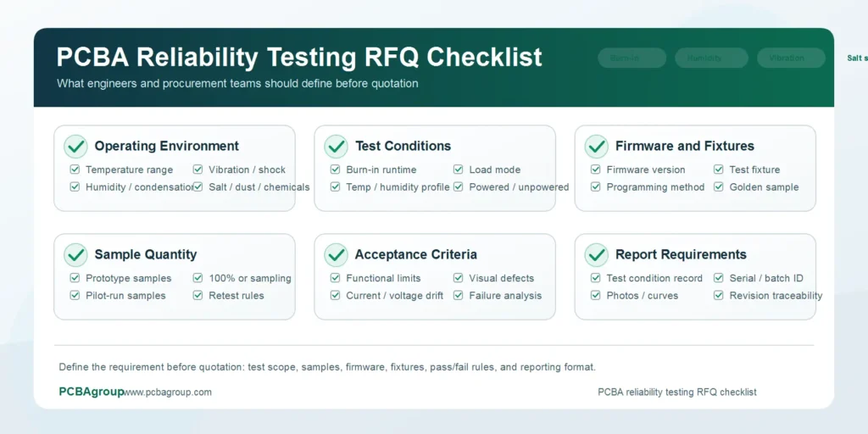Click the PCBA Reliability Testing RFQ Checklist title
The height and width of the screenshot is (434, 868).
click(299, 58)
